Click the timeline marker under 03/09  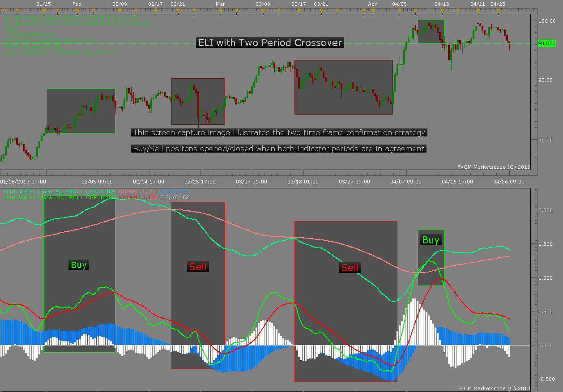click(263, 10)
